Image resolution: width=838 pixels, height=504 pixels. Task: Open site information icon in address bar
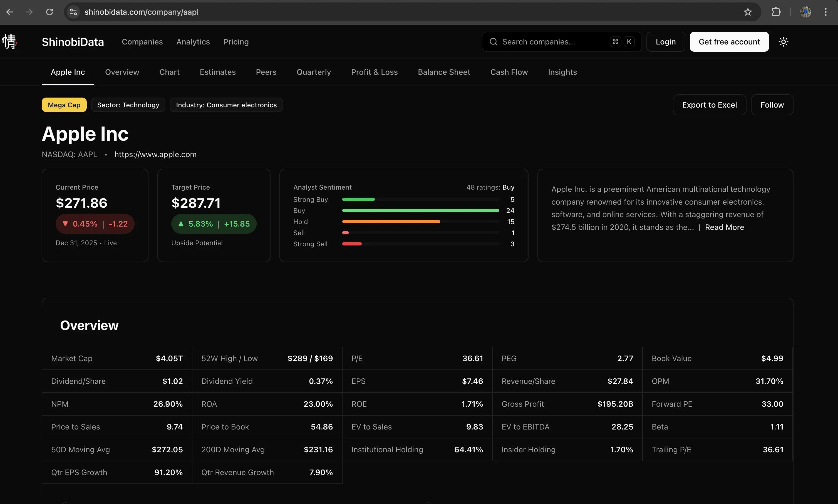(x=73, y=12)
